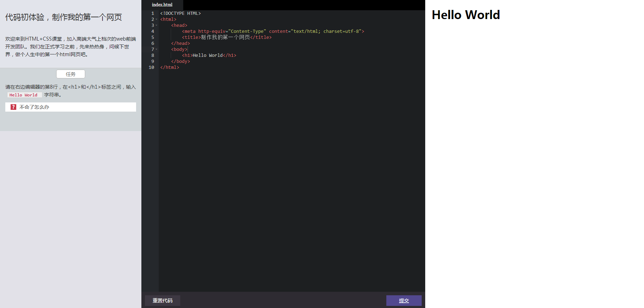Select line number 8 in the gutter
Image resolution: width=644 pixels, height=308 pixels.
pos(153,55)
